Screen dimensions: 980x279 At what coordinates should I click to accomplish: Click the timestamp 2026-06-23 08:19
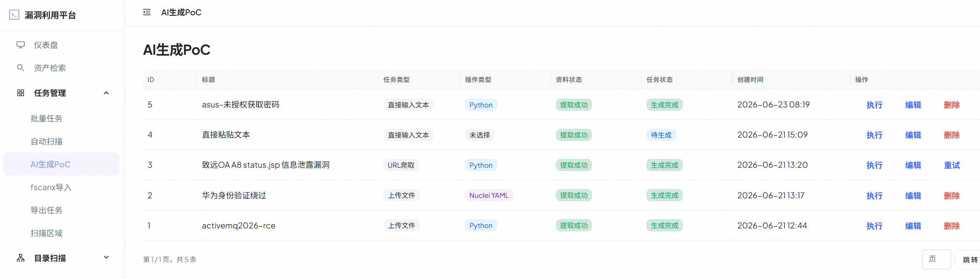(x=773, y=104)
